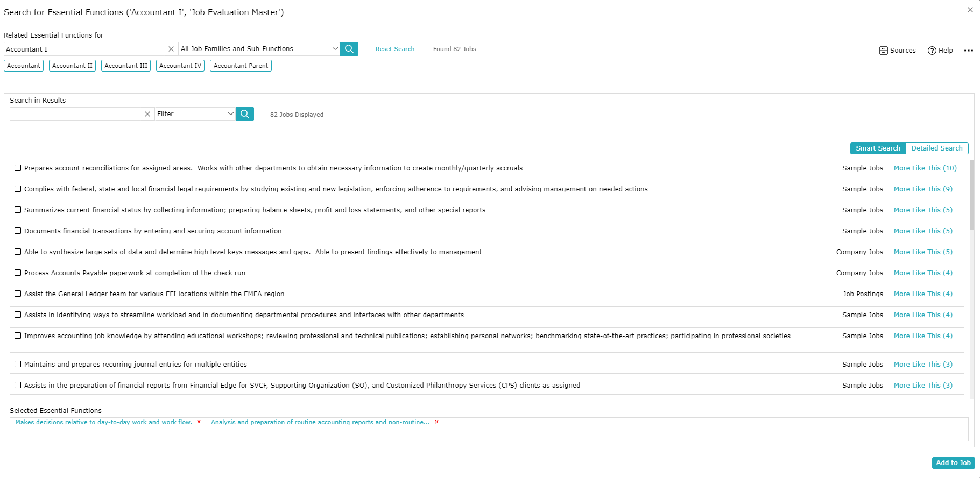Select 'Process Accounts Payable paperwork' checkbox

pos(18,273)
